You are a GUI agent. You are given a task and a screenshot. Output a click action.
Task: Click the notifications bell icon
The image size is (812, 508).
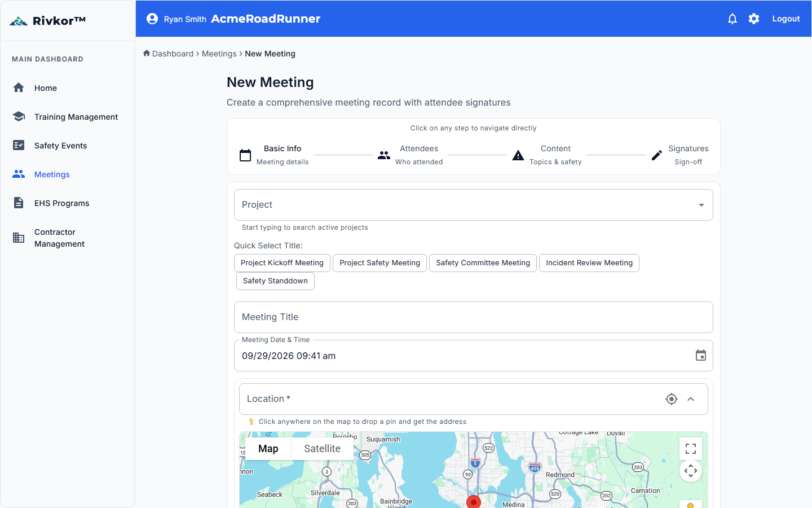pos(732,19)
